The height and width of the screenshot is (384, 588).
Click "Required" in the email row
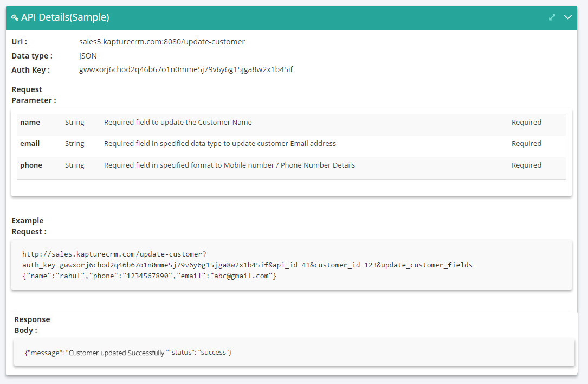(x=527, y=143)
